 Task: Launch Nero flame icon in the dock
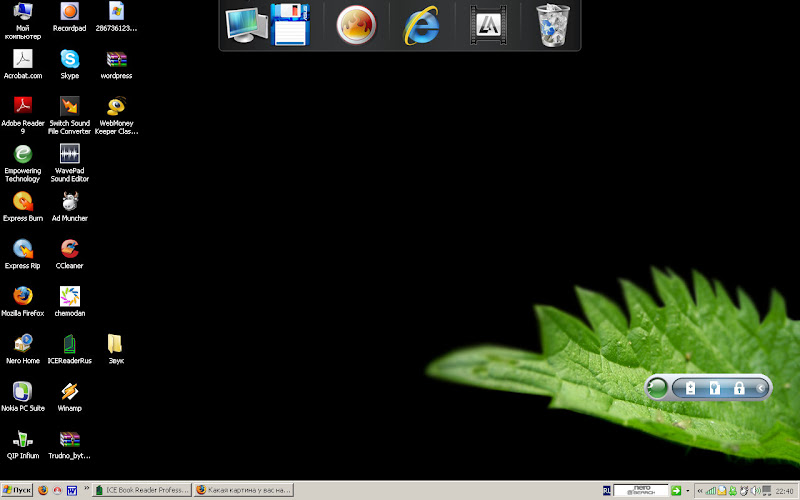click(x=355, y=27)
